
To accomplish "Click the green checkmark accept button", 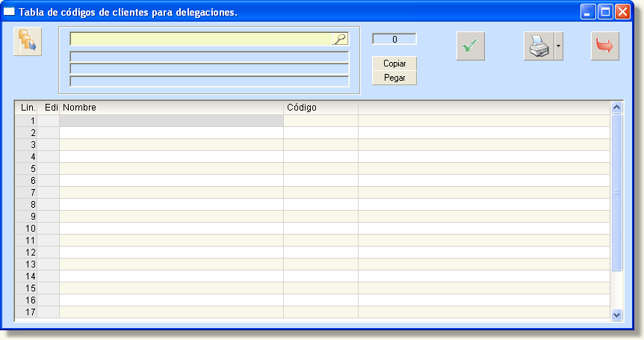I will pyautogui.click(x=471, y=46).
